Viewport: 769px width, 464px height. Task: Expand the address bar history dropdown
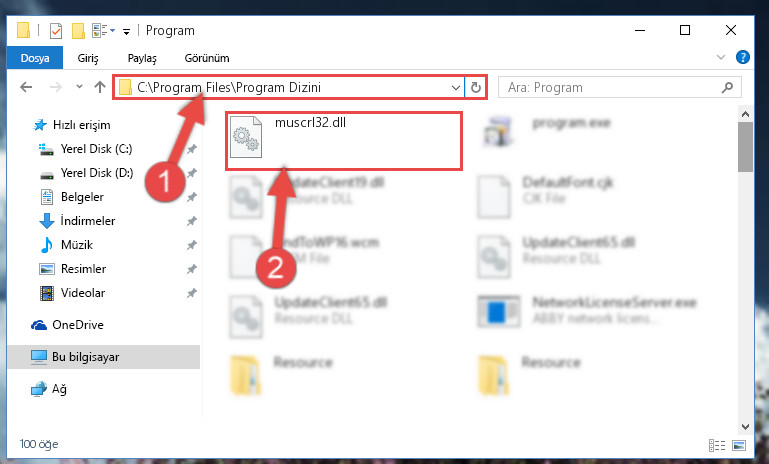point(456,87)
